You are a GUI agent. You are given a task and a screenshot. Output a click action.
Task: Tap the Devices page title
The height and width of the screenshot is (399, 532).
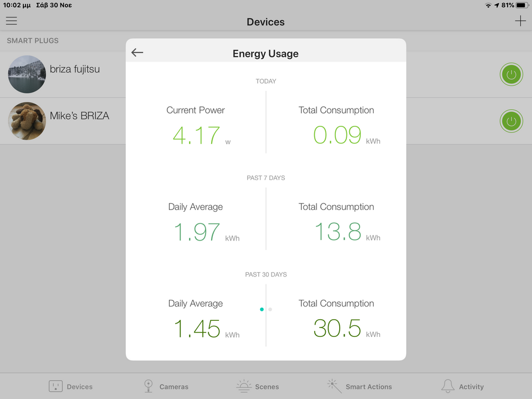click(x=265, y=22)
